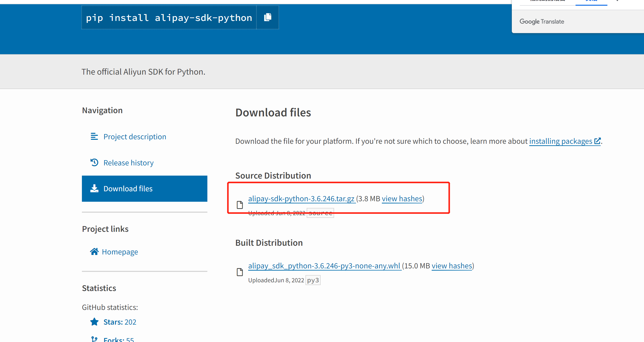Image resolution: width=644 pixels, height=342 pixels.
Task: Click the Stars star icon
Action: click(94, 322)
